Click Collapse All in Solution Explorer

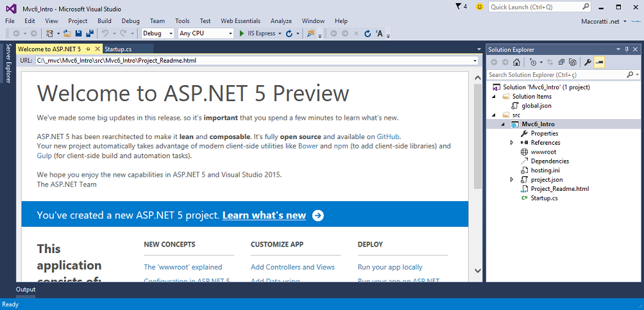click(561, 62)
